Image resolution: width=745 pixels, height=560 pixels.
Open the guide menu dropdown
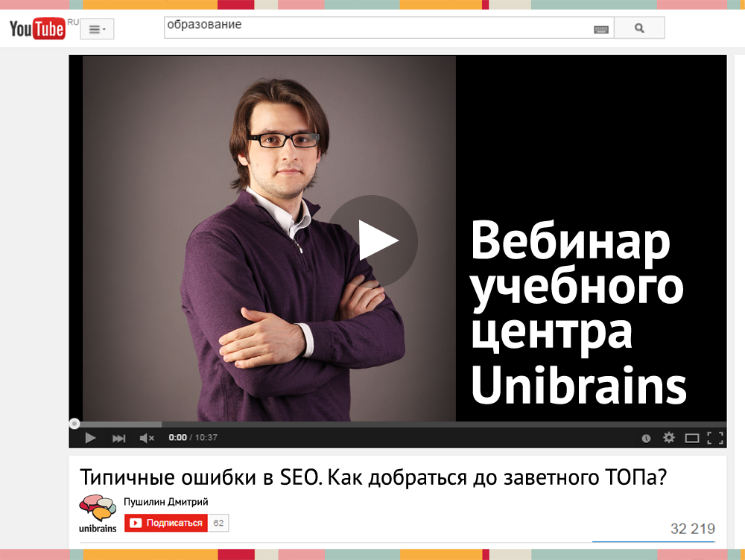point(97,30)
